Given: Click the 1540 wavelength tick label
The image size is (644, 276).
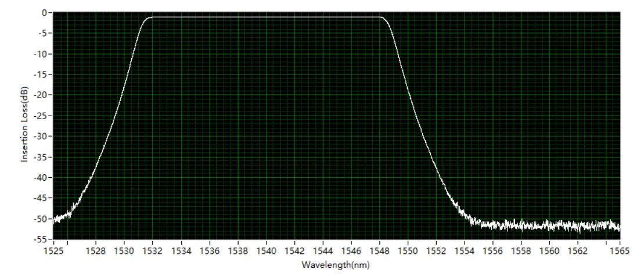Looking at the screenshot, I should point(266,250).
